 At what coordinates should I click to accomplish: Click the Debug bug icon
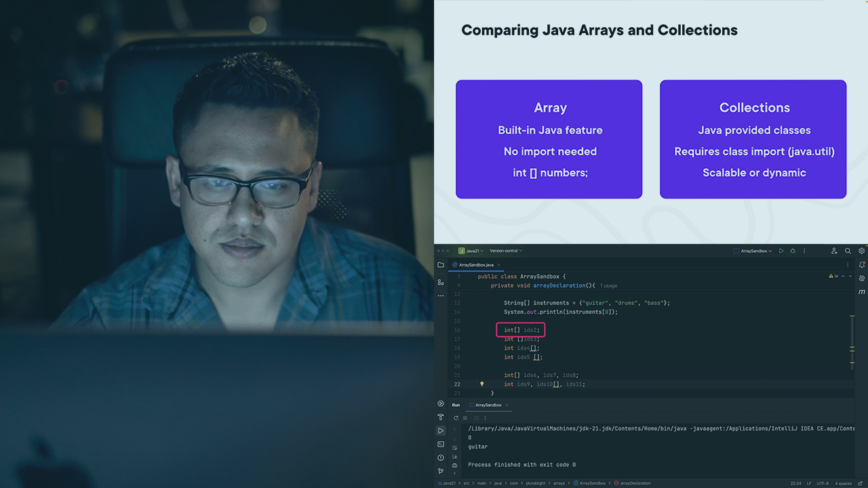click(793, 251)
